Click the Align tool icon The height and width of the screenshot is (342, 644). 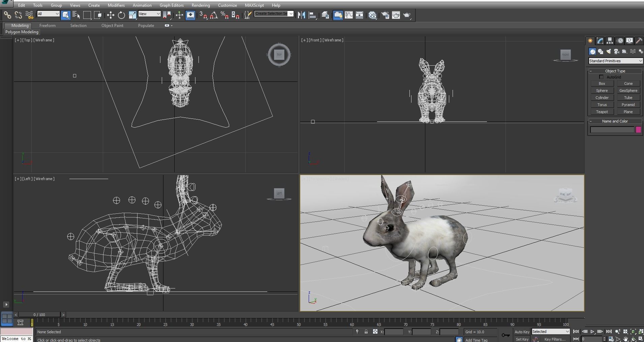[x=312, y=15]
